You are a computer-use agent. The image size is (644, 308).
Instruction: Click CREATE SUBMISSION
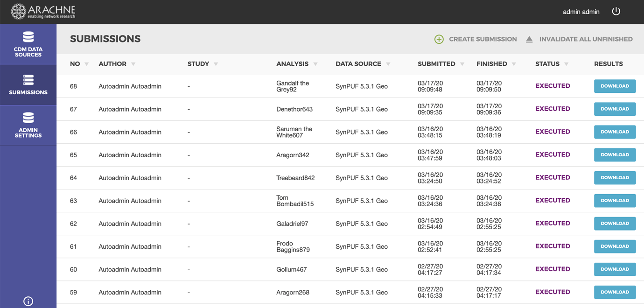coord(483,39)
